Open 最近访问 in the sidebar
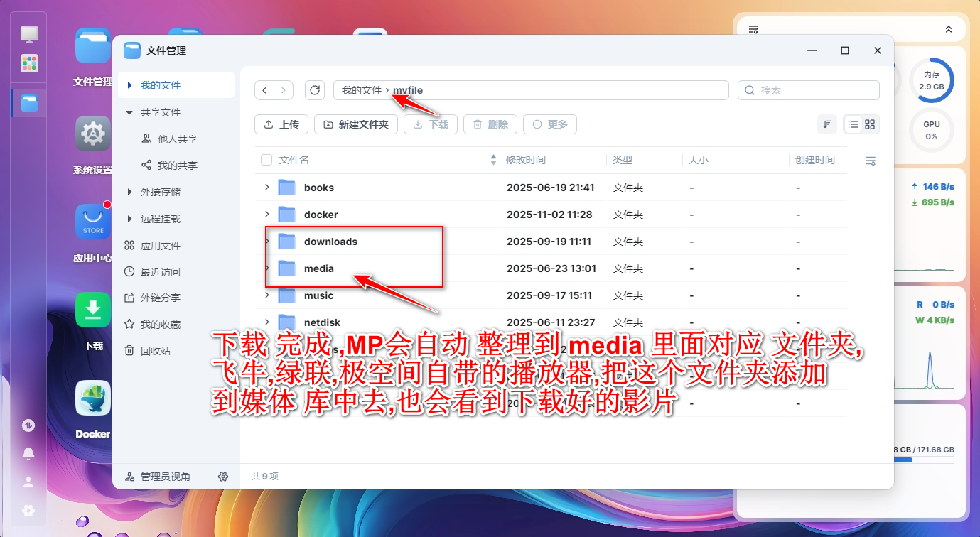The width and height of the screenshot is (980, 537). click(x=160, y=272)
